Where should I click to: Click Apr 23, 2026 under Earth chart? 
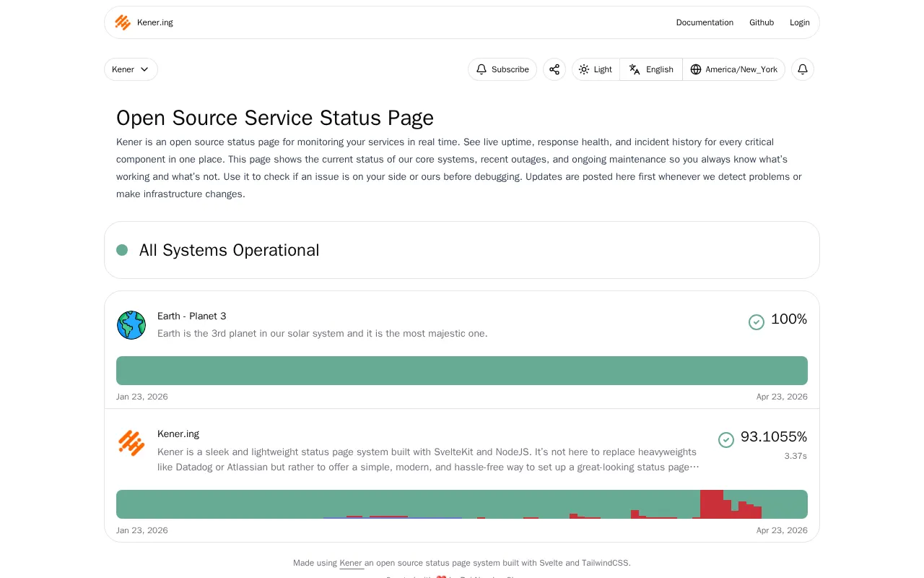(x=782, y=397)
